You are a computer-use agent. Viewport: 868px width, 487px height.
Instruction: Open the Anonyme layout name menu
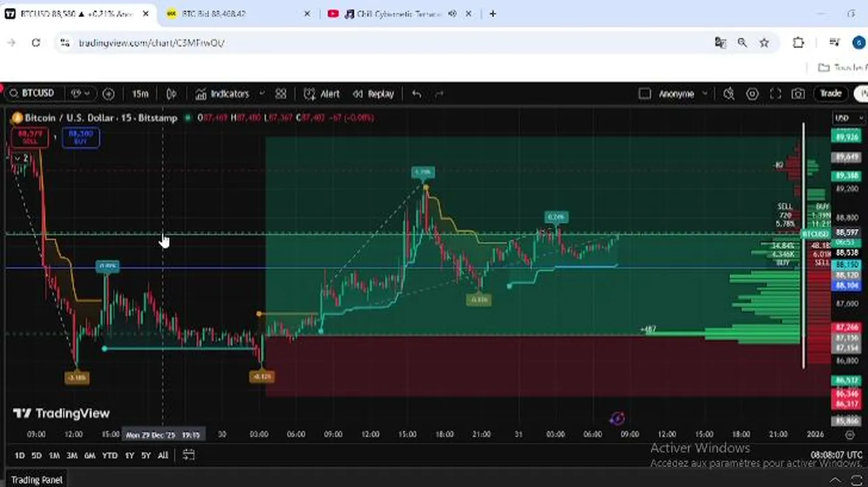(x=683, y=94)
